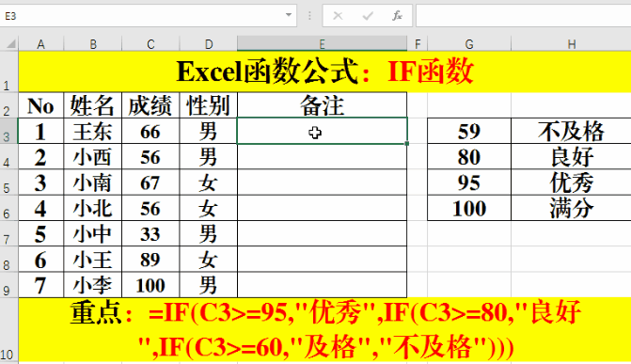This screenshot has width=631, height=364.
Task: Click the '性别' header cell
Action: (x=209, y=105)
